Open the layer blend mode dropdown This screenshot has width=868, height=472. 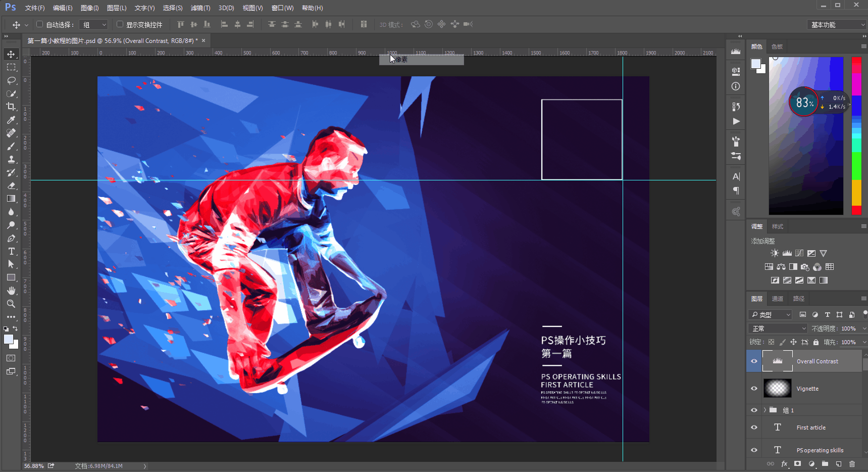778,328
